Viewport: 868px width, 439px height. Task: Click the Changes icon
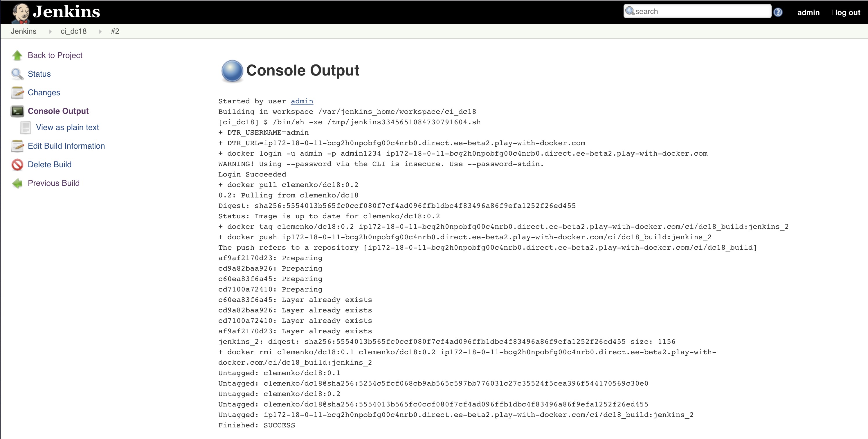(17, 92)
